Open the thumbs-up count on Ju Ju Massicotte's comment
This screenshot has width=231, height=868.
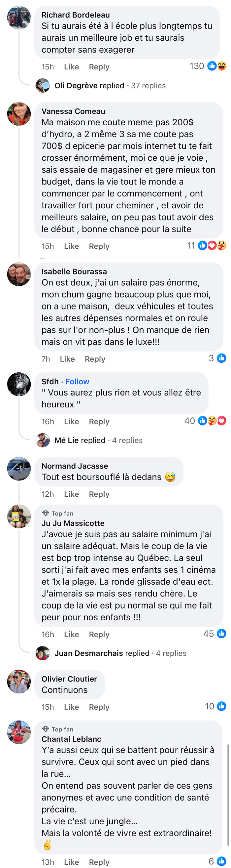(214, 634)
